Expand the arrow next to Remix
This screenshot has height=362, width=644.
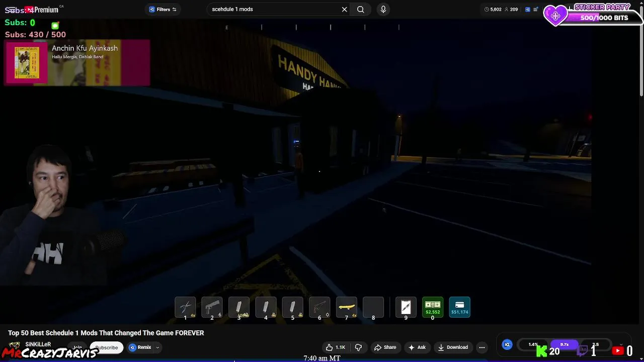pyautogui.click(x=157, y=347)
